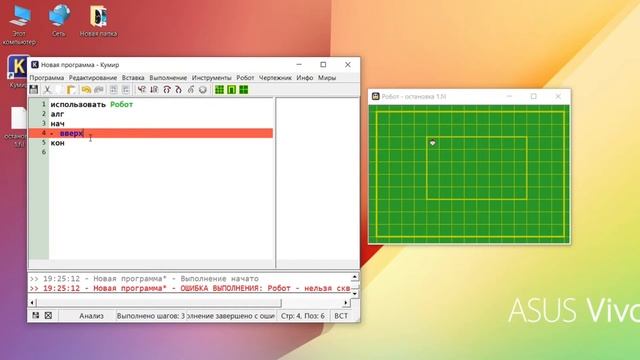This screenshot has height=360, width=640.
Task: Open the Инструменты menu
Action: point(211,78)
